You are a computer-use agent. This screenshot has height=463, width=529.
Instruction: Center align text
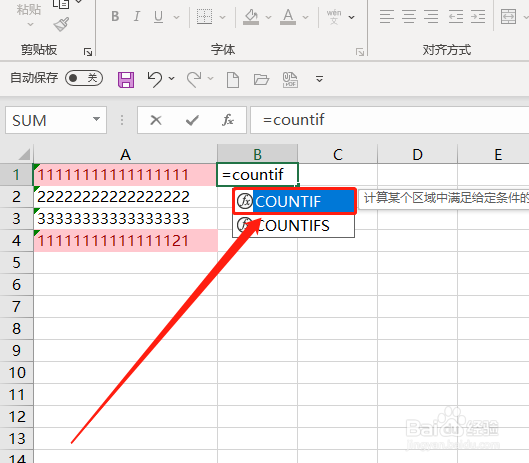tap(409, 16)
